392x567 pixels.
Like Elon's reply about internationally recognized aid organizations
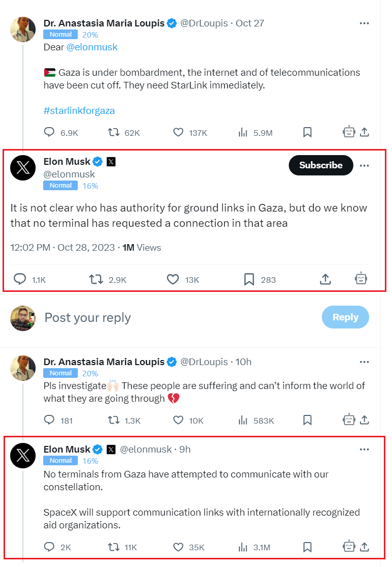pyautogui.click(x=178, y=547)
